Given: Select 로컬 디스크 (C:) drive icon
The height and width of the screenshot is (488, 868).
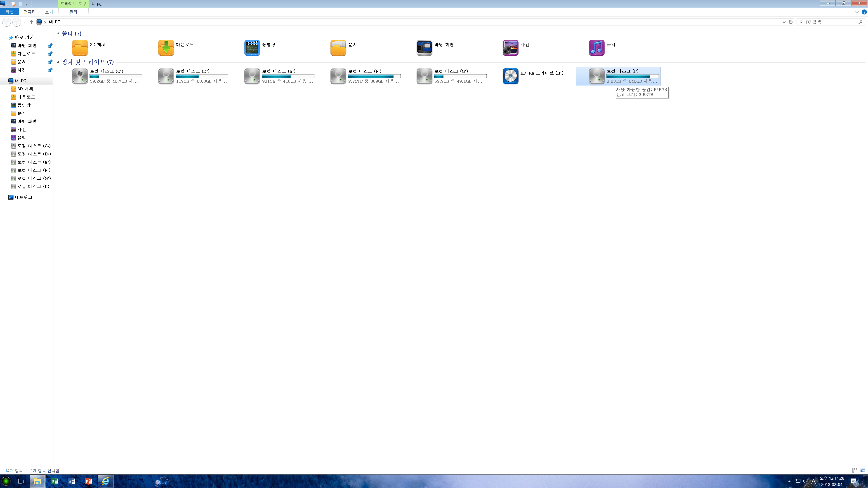Looking at the screenshot, I should 80,76.
